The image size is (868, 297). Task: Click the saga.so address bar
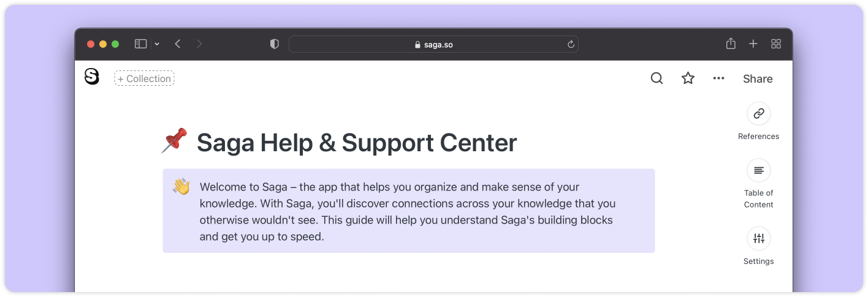click(433, 44)
